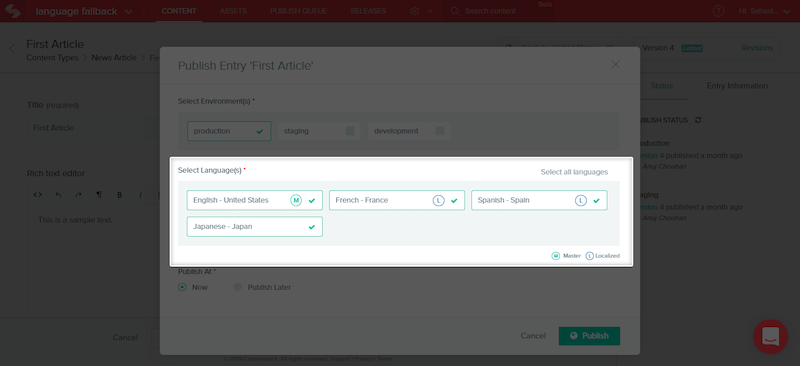Click Localized badge on Spanish tile

tap(581, 201)
